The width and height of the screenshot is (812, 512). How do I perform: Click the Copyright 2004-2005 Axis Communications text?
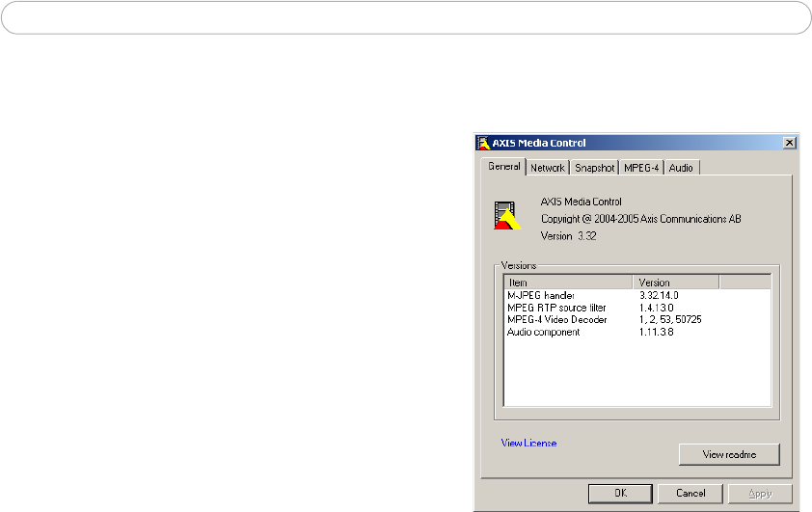(641, 219)
